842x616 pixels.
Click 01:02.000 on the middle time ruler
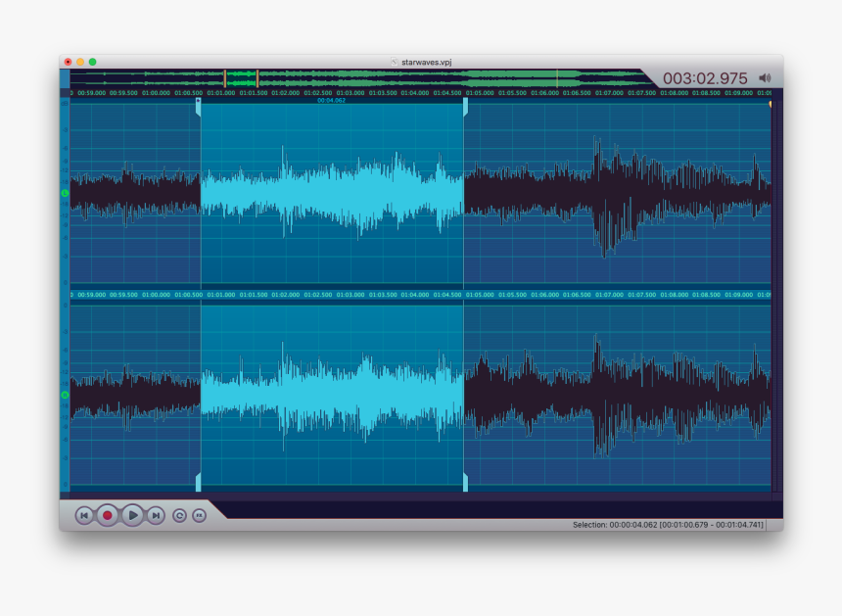point(286,295)
